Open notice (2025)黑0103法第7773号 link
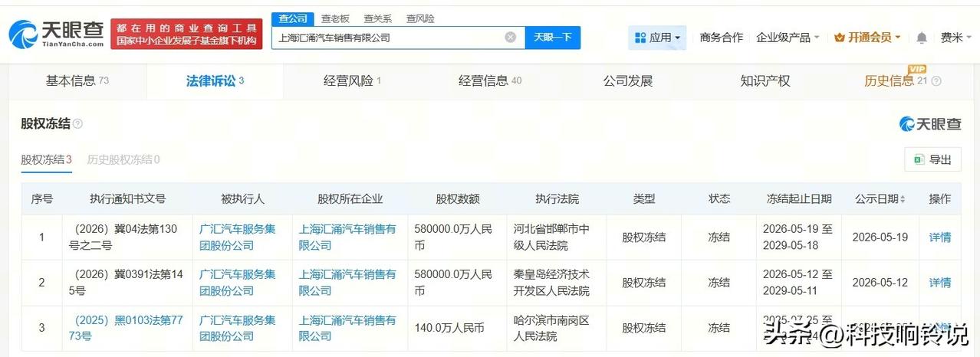980x357 pixels. (x=127, y=328)
